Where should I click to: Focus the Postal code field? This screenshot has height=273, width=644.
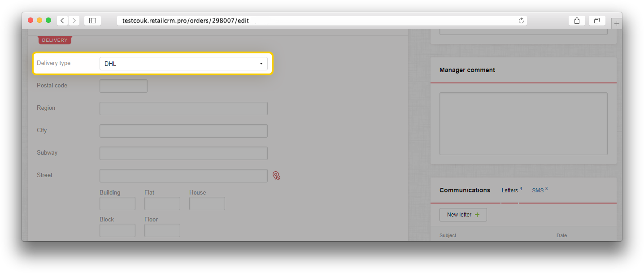123,86
